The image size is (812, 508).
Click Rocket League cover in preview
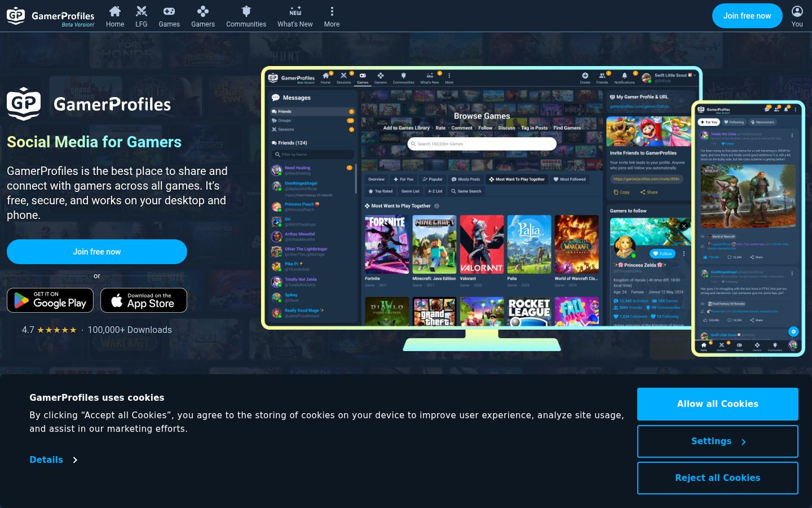529,312
